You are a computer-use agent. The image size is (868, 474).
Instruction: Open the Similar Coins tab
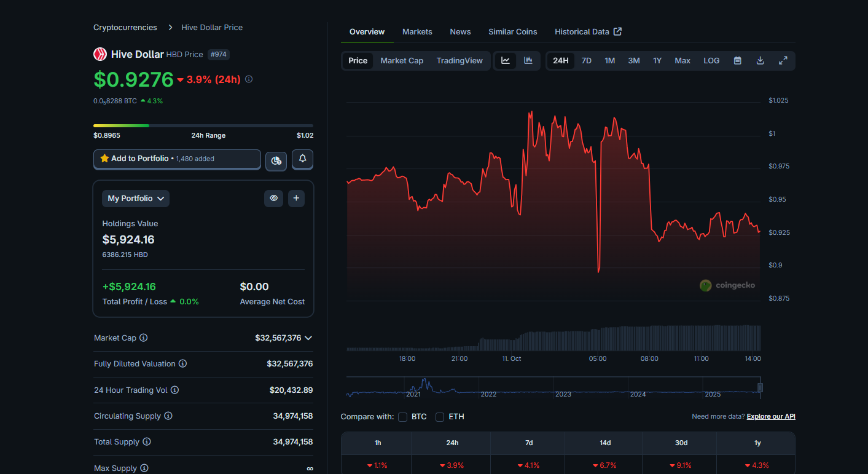click(x=512, y=31)
